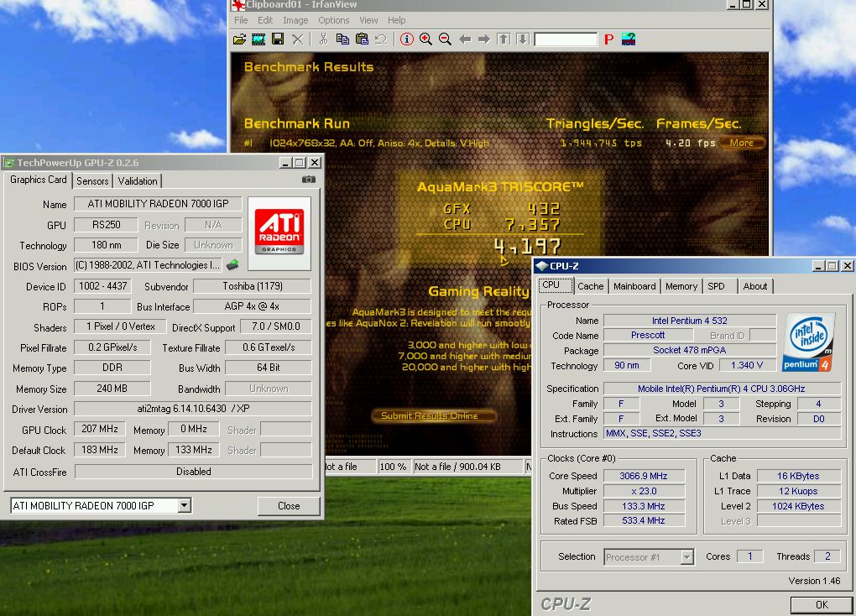
Task: Cut selection with the scissors icon
Action: click(x=323, y=39)
